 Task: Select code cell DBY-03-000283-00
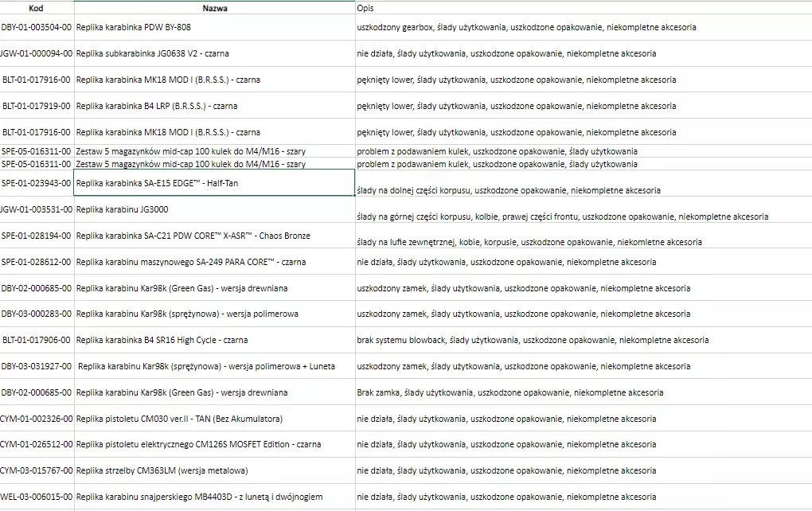point(37,314)
